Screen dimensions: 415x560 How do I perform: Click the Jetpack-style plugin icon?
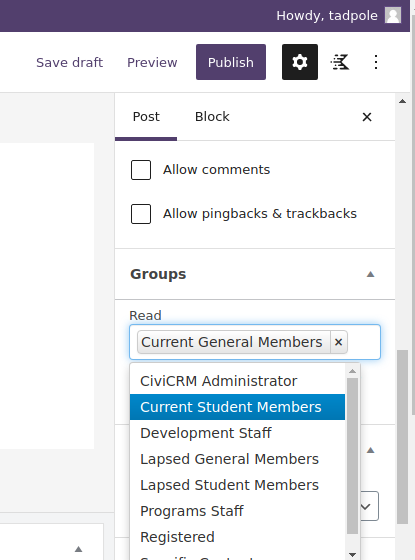click(x=340, y=62)
